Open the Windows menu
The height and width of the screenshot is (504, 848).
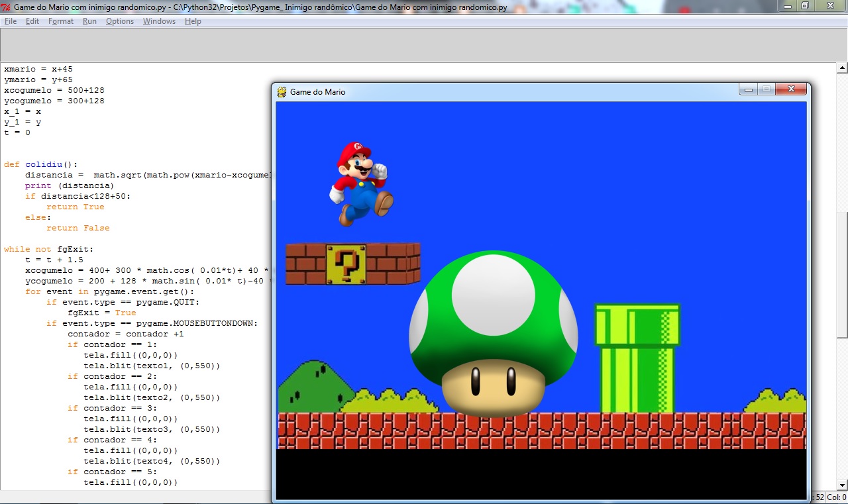pos(159,21)
